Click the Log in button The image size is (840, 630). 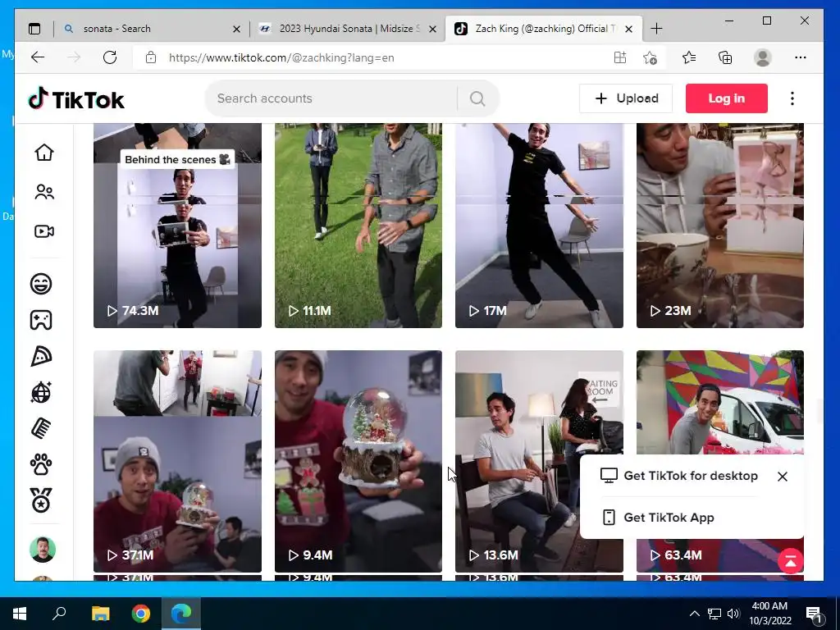click(727, 98)
